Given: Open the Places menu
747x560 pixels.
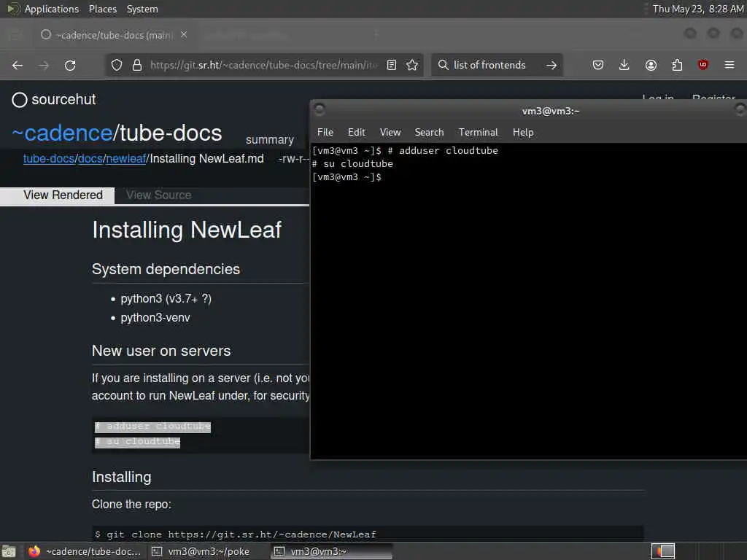Looking at the screenshot, I should 103,9.
